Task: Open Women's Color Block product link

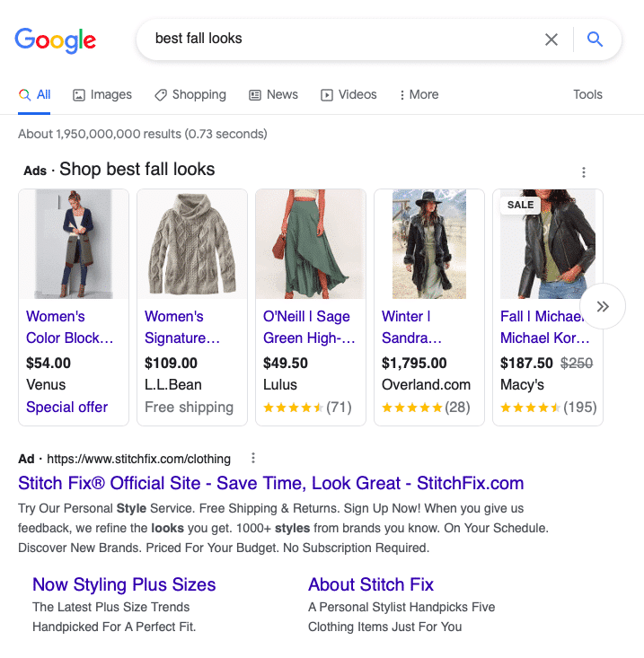Action: tap(70, 327)
